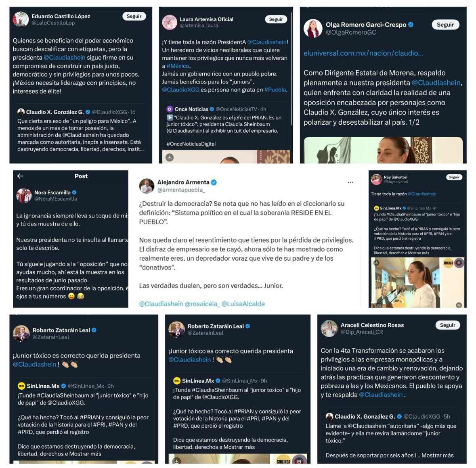476x468 pixels.
Task: Click Eduardo Castillo López's profile avatar
Action: [x=21, y=19]
